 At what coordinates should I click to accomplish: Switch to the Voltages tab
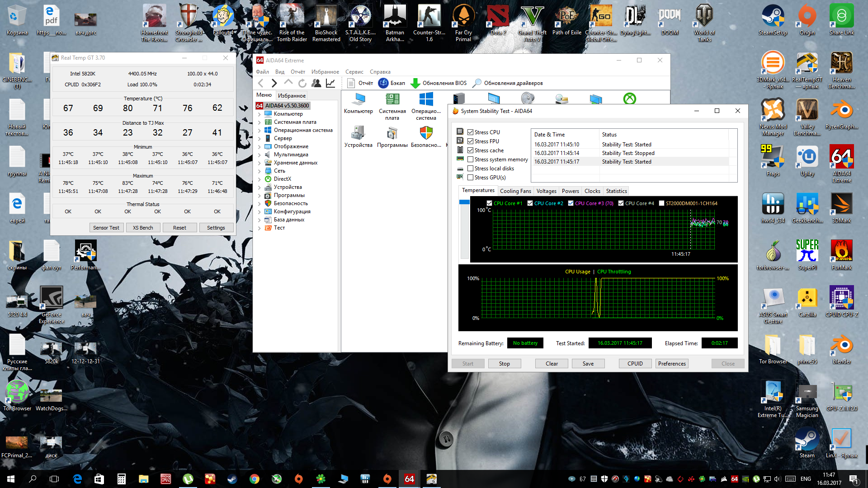click(x=546, y=191)
